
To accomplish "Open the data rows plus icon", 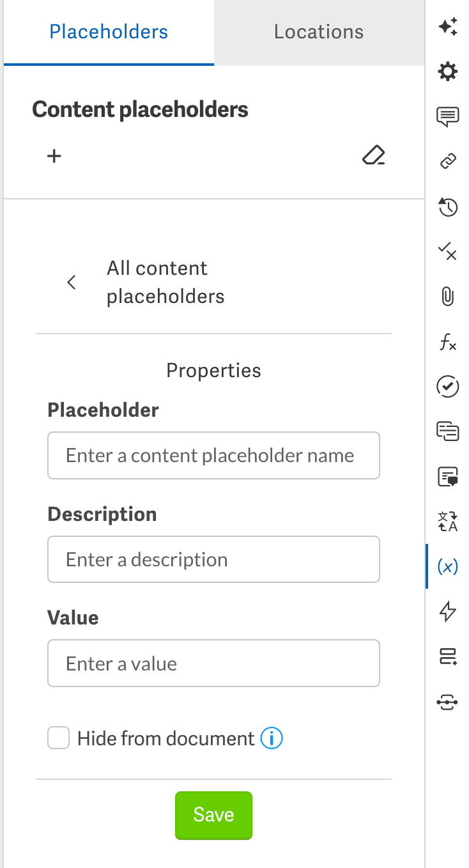I will coord(447,656).
